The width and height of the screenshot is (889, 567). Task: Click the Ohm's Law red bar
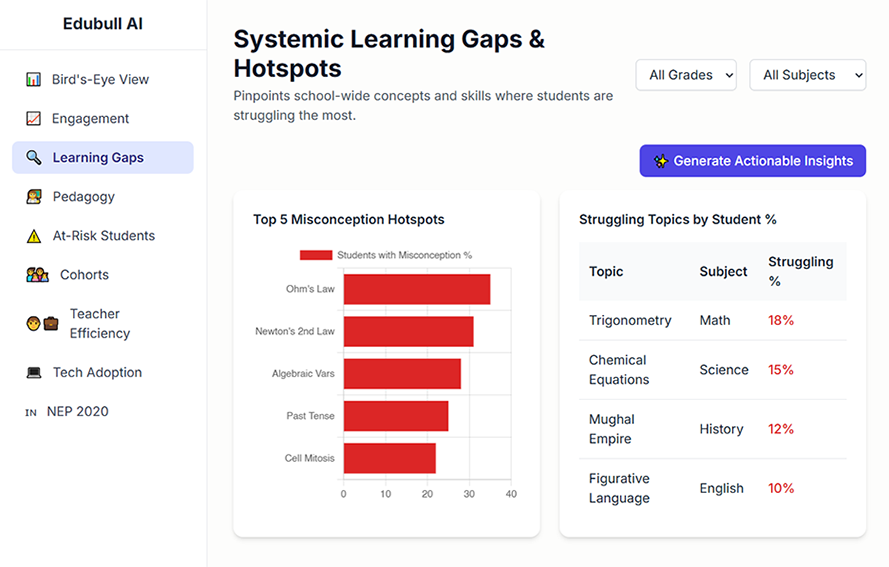coord(416,289)
